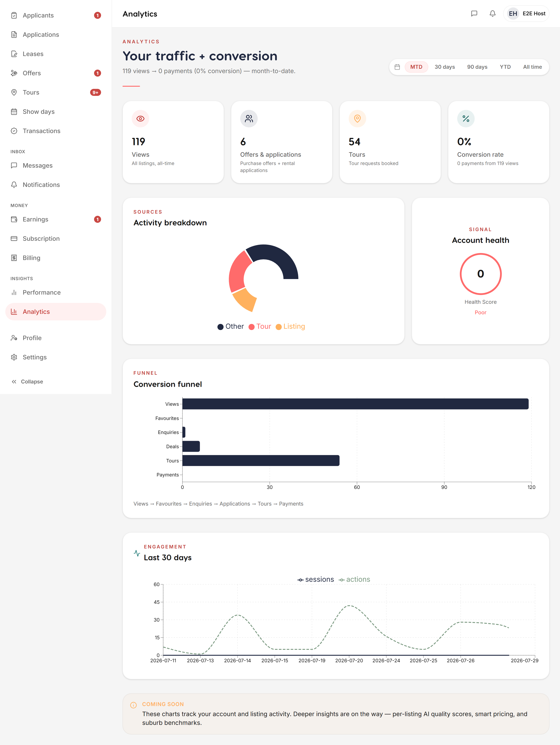Switch to the 90 days range
This screenshot has width=560, height=745.
pos(477,67)
